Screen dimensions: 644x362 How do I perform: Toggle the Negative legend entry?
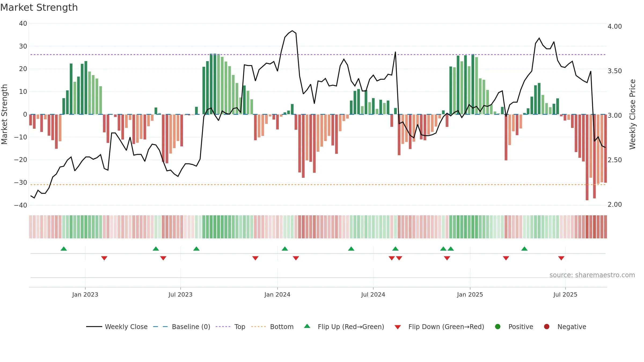[x=565, y=327]
